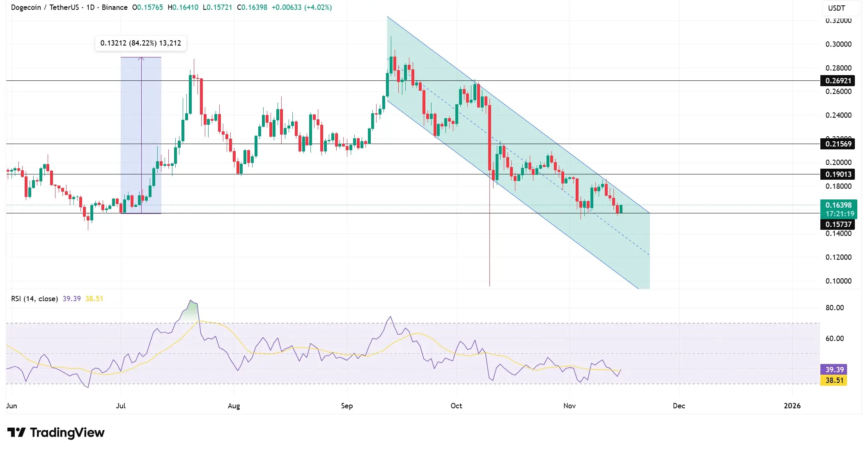The width and height of the screenshot is (868, 451).
Task: Select the 0.19013 horizontal level label
Action: click(838, 174)
